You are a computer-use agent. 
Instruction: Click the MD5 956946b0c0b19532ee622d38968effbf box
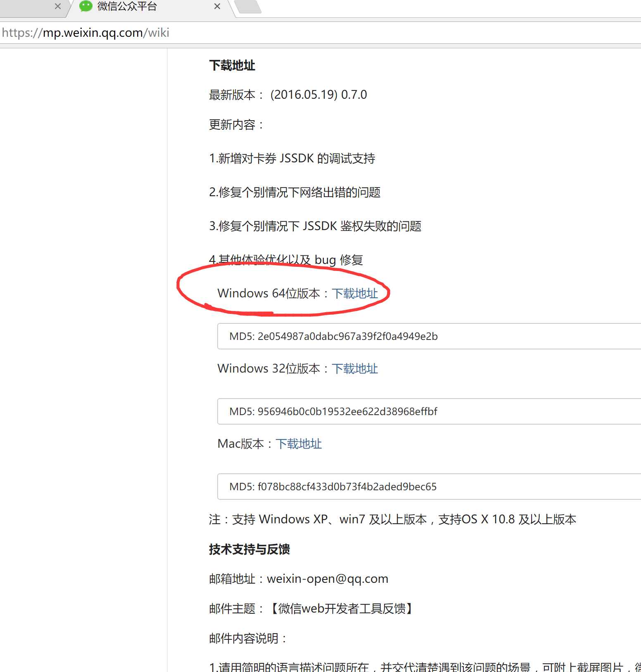[429, 411]
